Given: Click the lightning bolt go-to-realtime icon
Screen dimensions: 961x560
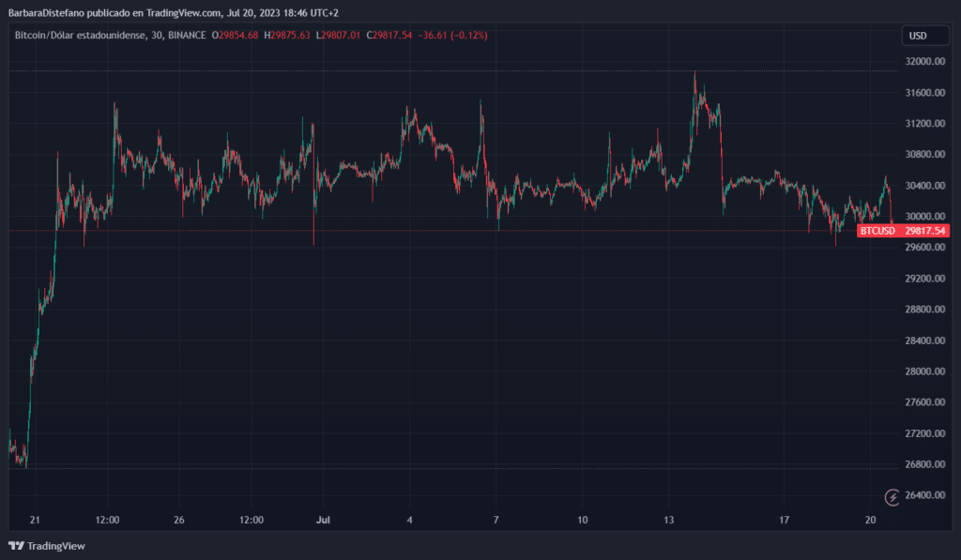Looking at the screenshot, I should [893, 496].
